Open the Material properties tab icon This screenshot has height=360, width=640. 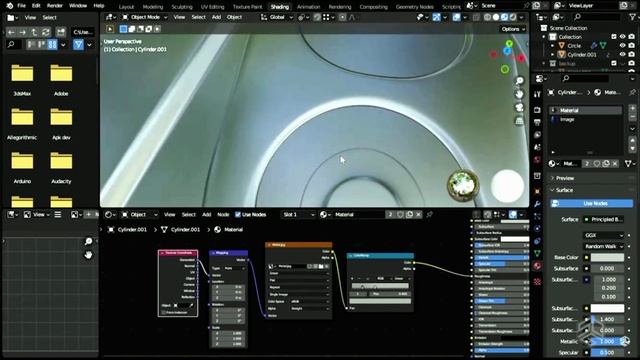point(538,266)
